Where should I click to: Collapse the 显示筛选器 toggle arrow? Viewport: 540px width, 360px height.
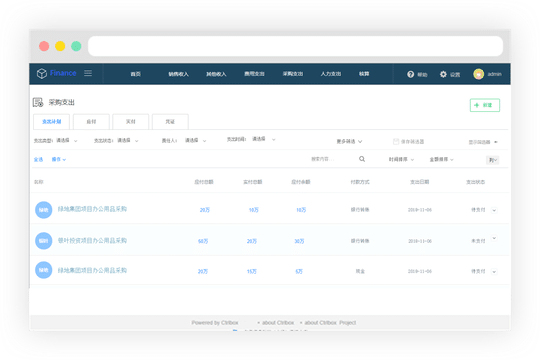(496, 142)
